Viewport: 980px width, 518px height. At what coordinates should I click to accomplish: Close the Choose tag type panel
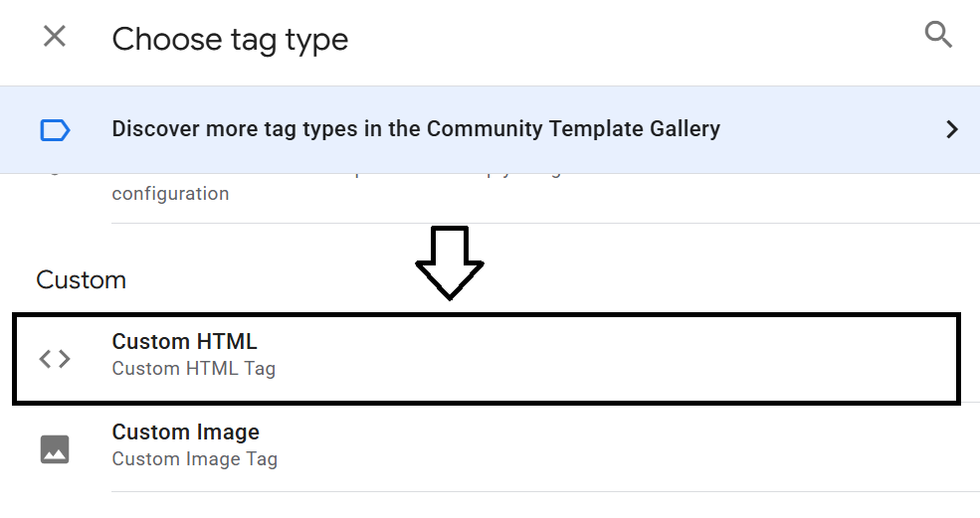tap(55, 36)
